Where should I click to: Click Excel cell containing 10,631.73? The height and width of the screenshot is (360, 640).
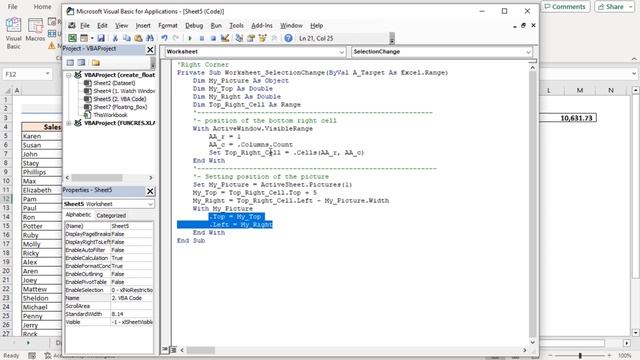[567, 118]
